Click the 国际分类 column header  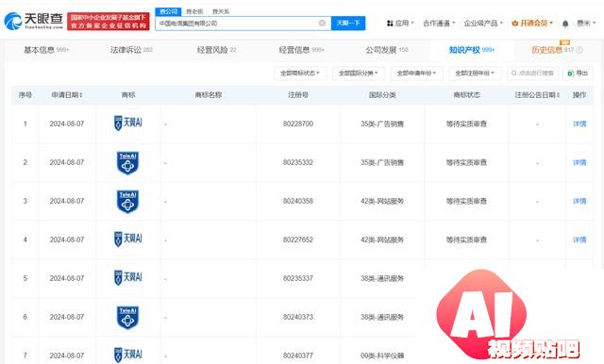(382, 95)
